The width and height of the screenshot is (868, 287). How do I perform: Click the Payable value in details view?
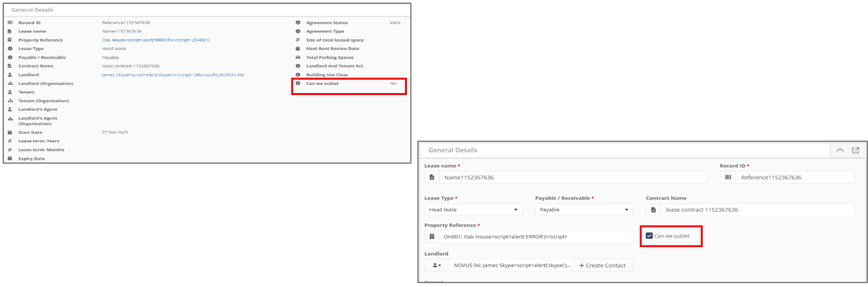tap(111, 57)
